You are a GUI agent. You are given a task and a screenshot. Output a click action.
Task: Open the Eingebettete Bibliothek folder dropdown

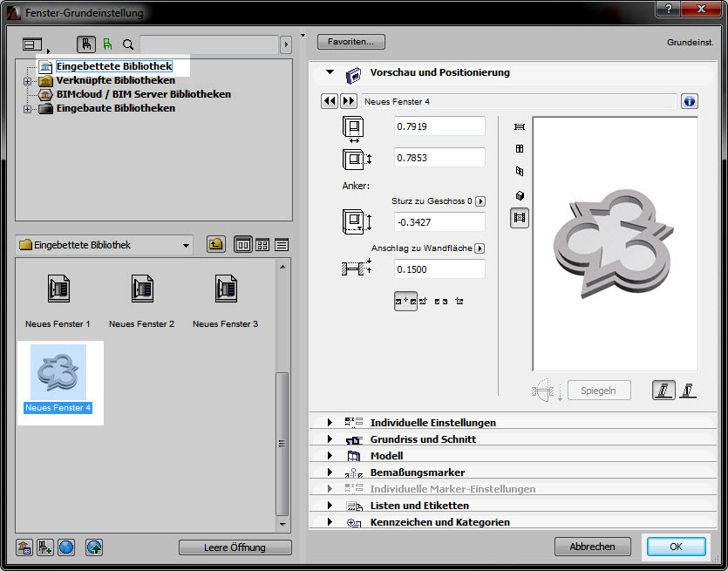105,245
